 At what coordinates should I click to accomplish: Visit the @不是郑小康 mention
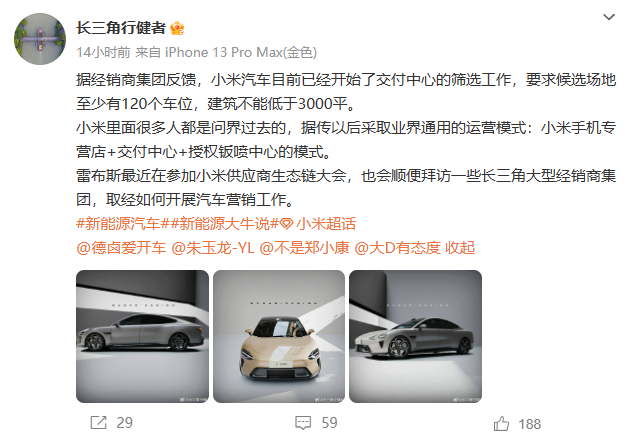(x=304, y=247)
